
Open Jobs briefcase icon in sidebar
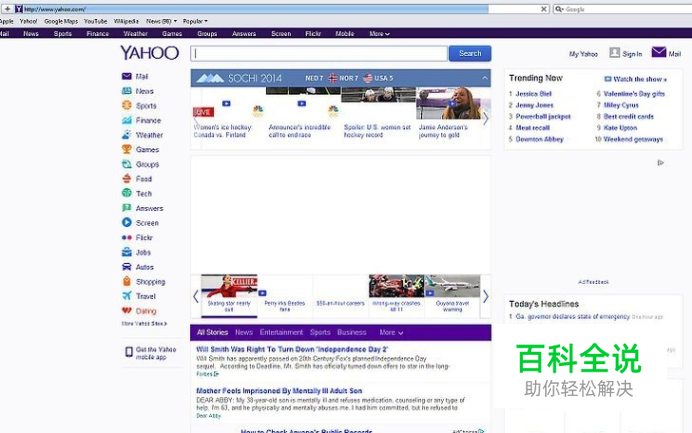tap(127, 252)
